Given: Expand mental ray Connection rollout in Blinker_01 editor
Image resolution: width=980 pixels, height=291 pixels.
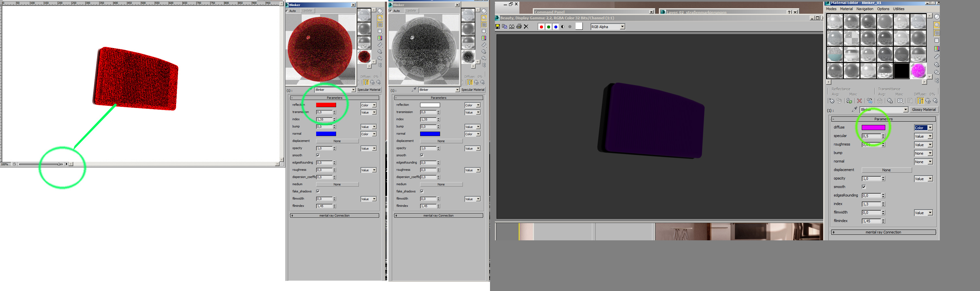Looking at the screenshot, I should tap(883, 232).
